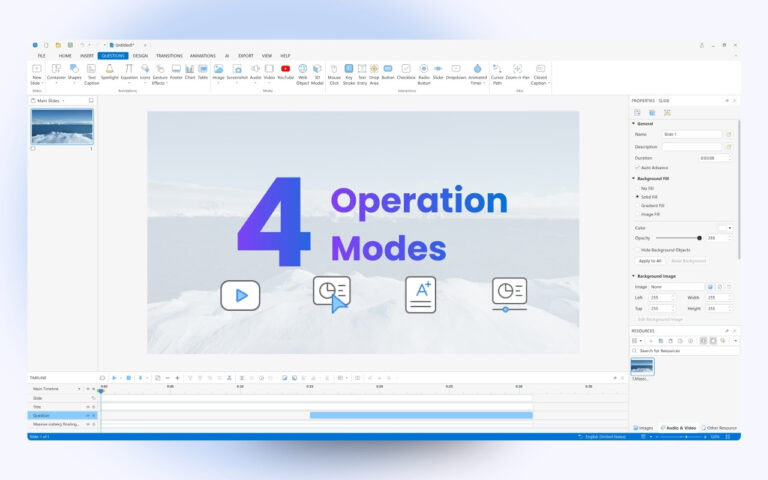Save project via title bar save icon
This screenshot has height=480, width=768.
(70, 45)
